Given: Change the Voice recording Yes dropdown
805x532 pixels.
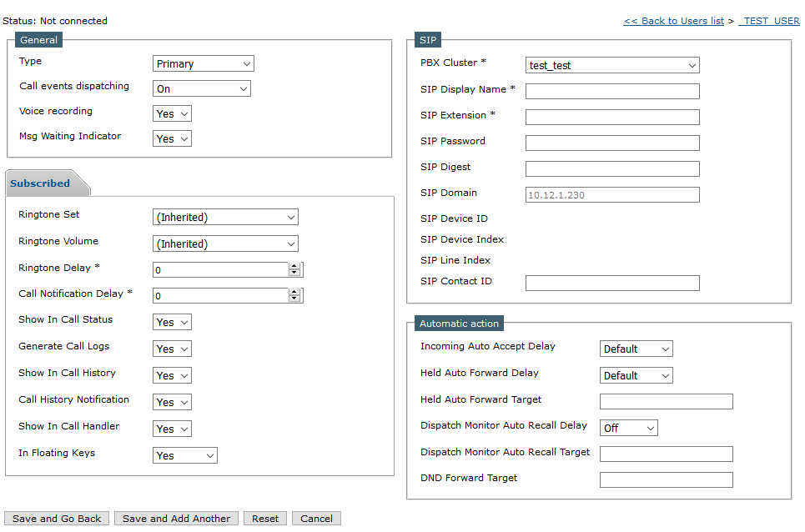Looking at the screenshot, I should [172, 114].
